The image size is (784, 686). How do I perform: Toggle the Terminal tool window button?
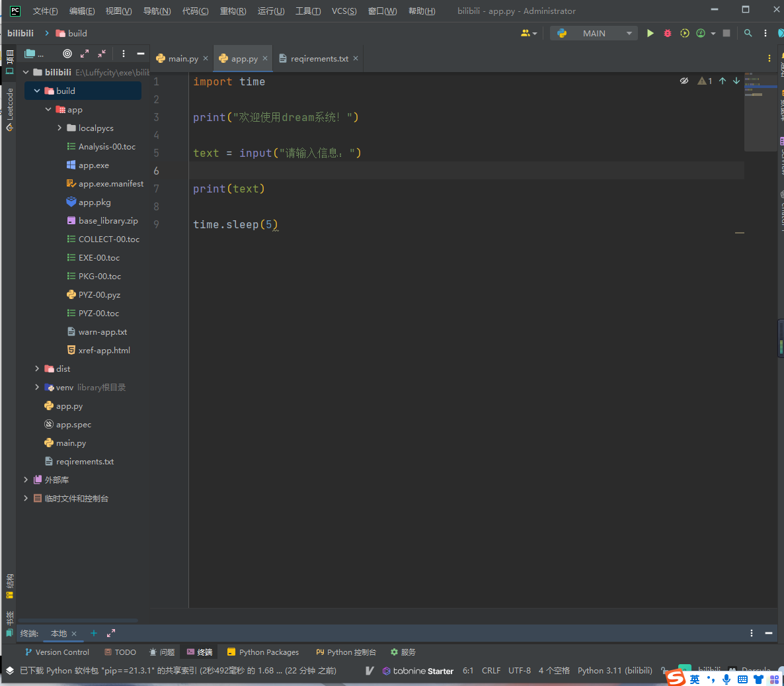tap(200, 652)
